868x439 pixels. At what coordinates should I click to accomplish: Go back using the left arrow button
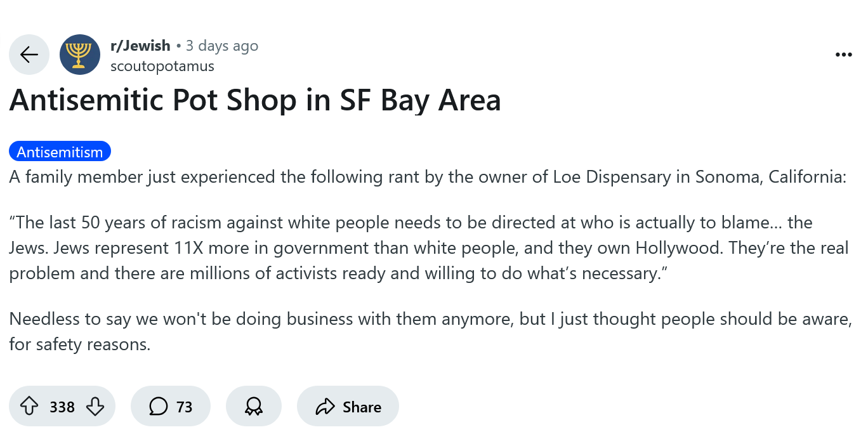click(29, 55)
